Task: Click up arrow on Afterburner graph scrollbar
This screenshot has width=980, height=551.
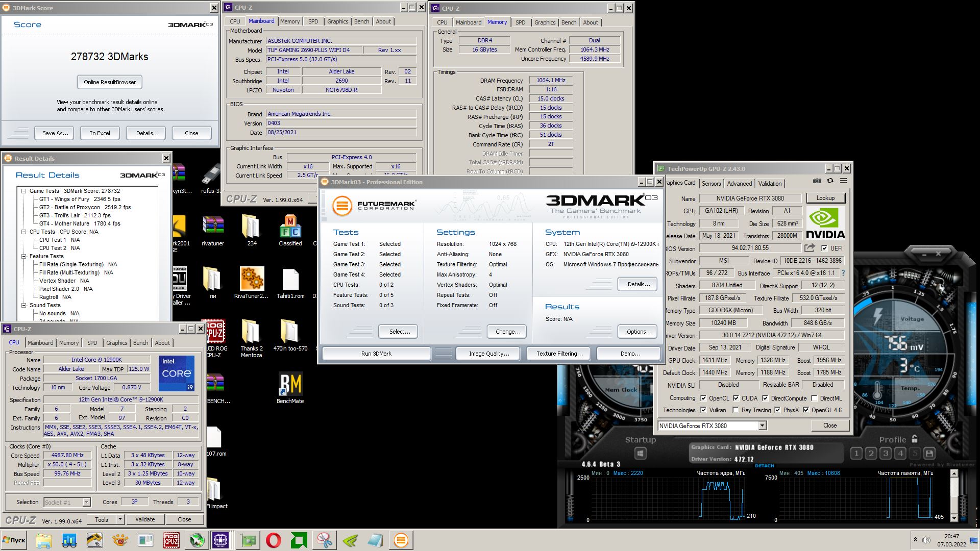Action: pos(954,473)
